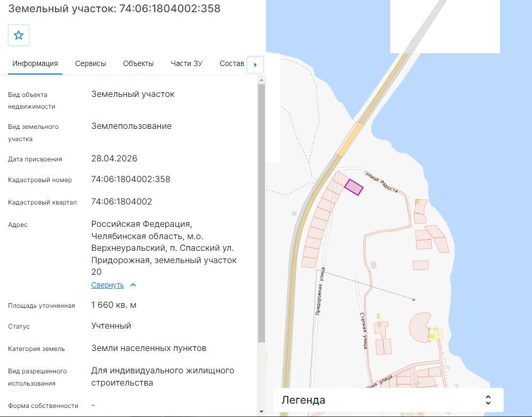
Task: Click Землепользование value
Action: (x=131, y=126)
